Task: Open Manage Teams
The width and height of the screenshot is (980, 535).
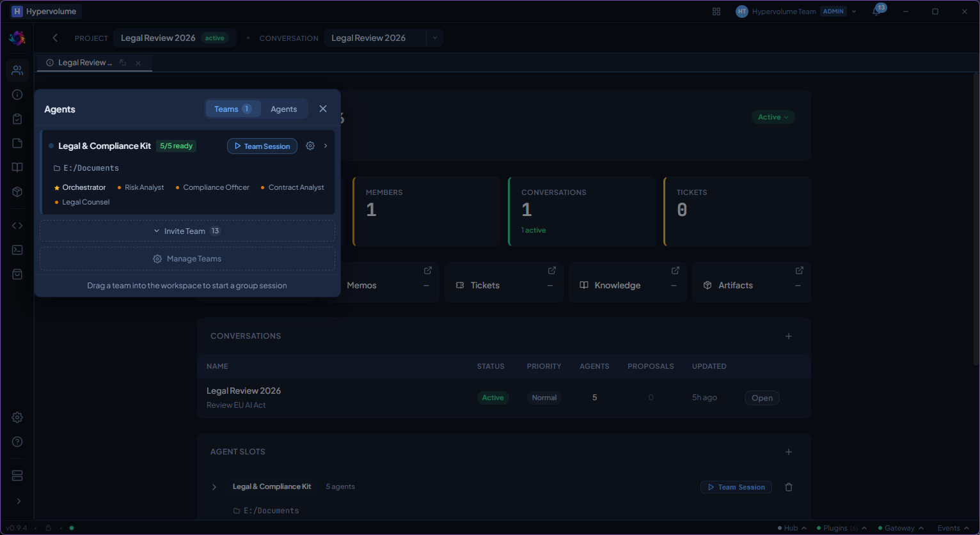Action: [x=187, y=259]
